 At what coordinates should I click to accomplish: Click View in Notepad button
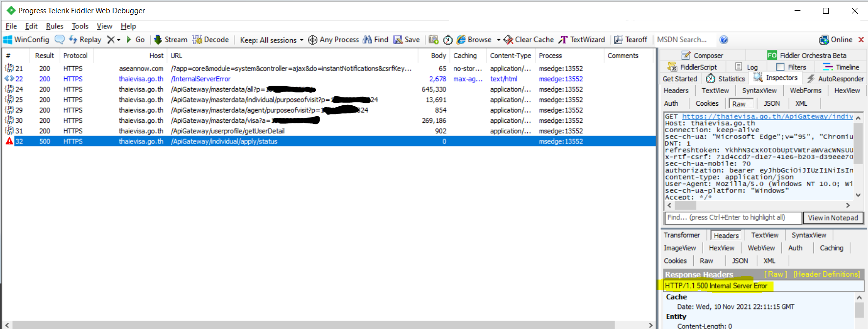(833, 218)
